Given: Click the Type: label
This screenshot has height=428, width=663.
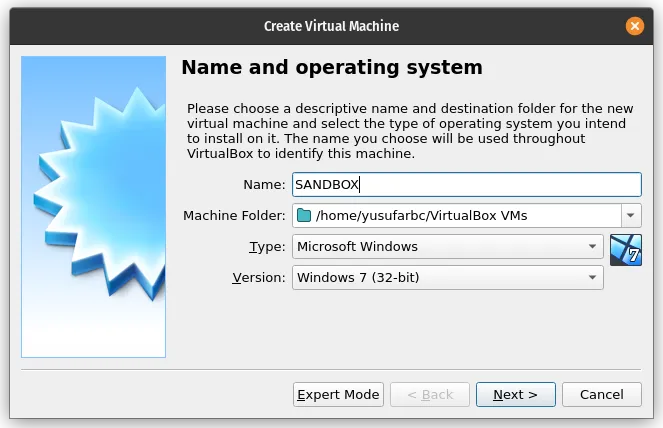Looking at the screenshot, I should (267, 247).
